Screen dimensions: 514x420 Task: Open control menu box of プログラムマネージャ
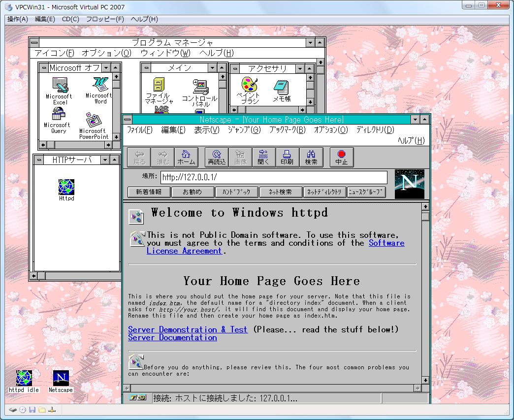click(34, 42)
